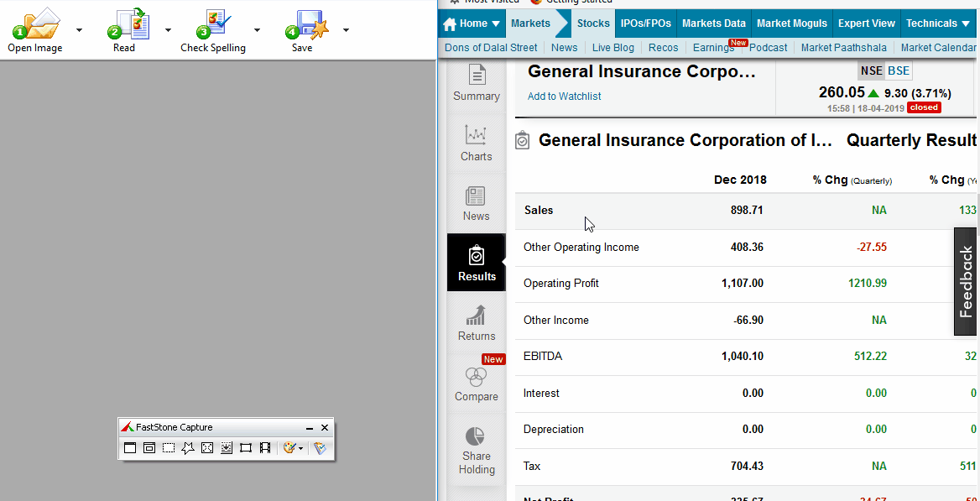The height and width of the screenshot is (501, 980).
Task: Open the Returns sidebar section
Action: [477, 323]
